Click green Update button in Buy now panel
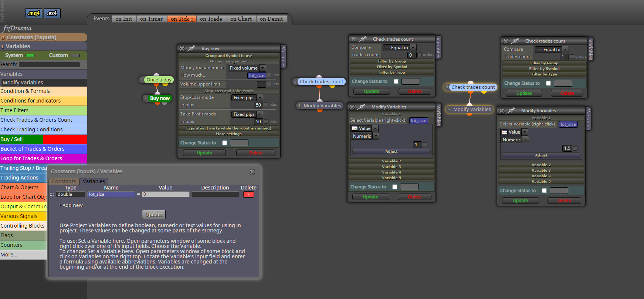This screenshot has width=644, height=299. [204, 153]
